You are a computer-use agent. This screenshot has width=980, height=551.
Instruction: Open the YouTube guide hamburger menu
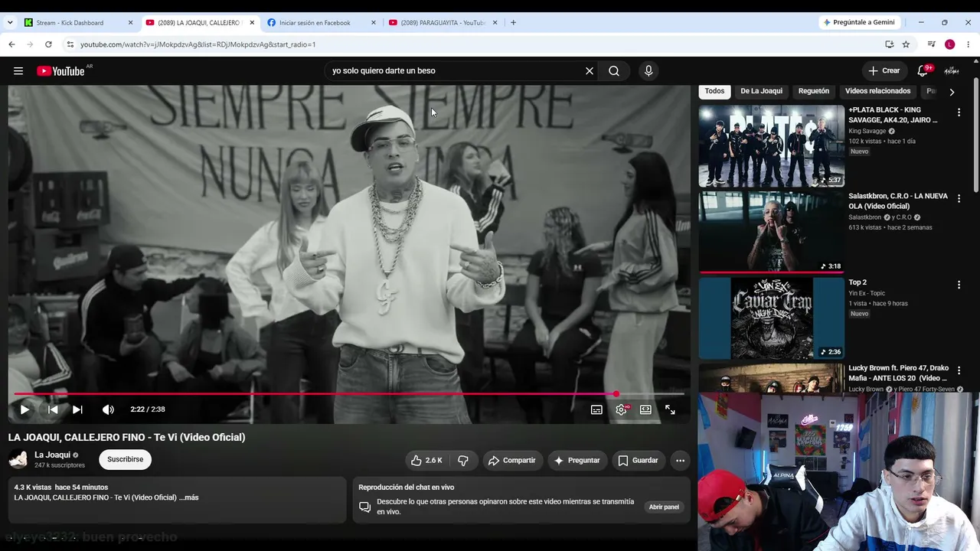(18, 71)
